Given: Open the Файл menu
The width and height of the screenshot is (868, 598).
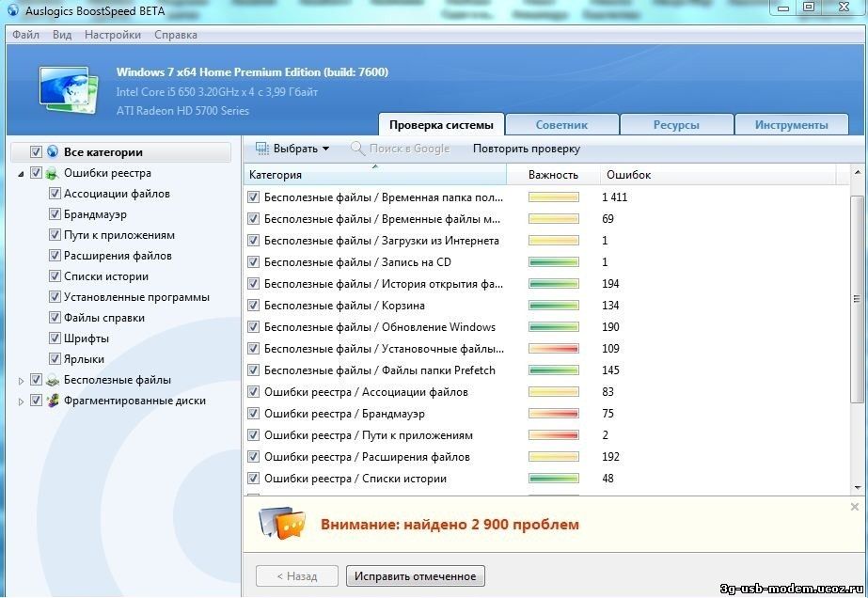Looking at the screenshot, I should tap(25, 35).
